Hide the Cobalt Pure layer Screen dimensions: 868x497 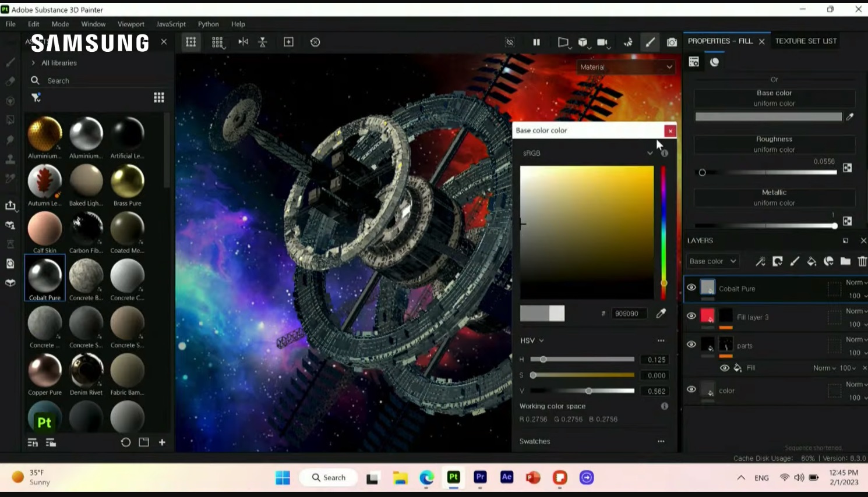point(691,287)
